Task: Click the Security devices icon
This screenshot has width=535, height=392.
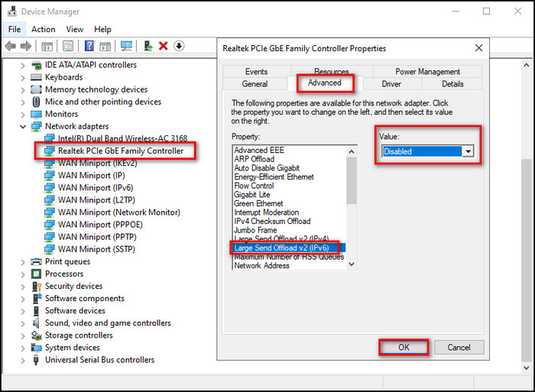Action: click(37, 286)
